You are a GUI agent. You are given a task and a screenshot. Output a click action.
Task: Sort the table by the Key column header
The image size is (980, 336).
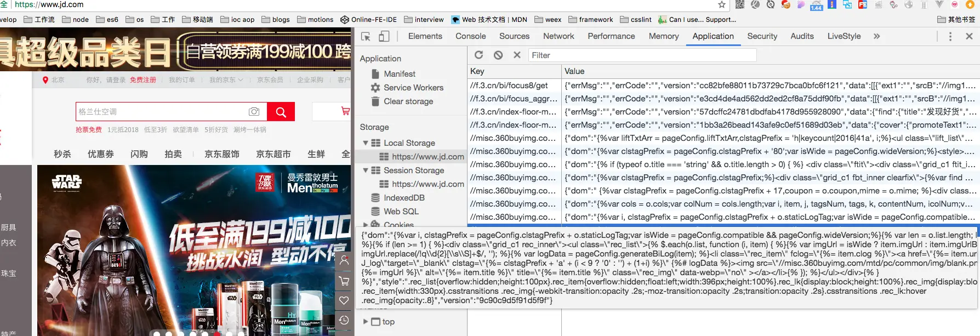(514, 71)
